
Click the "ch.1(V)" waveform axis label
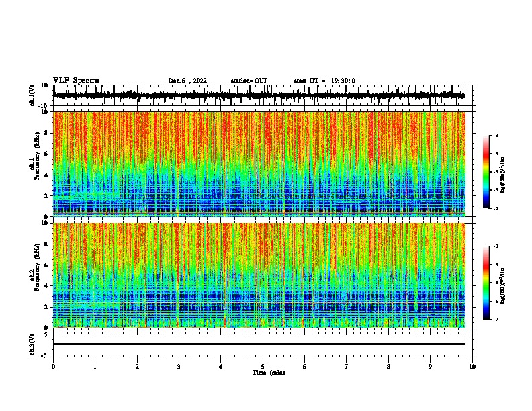tap(32, 95)
